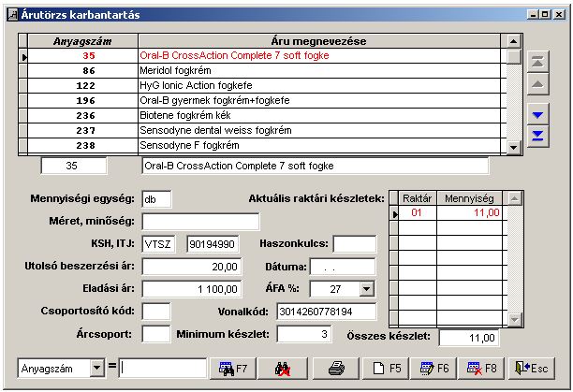Click the search value input field
The height and width of the screenshot is (392, 573).
(163, 369)
